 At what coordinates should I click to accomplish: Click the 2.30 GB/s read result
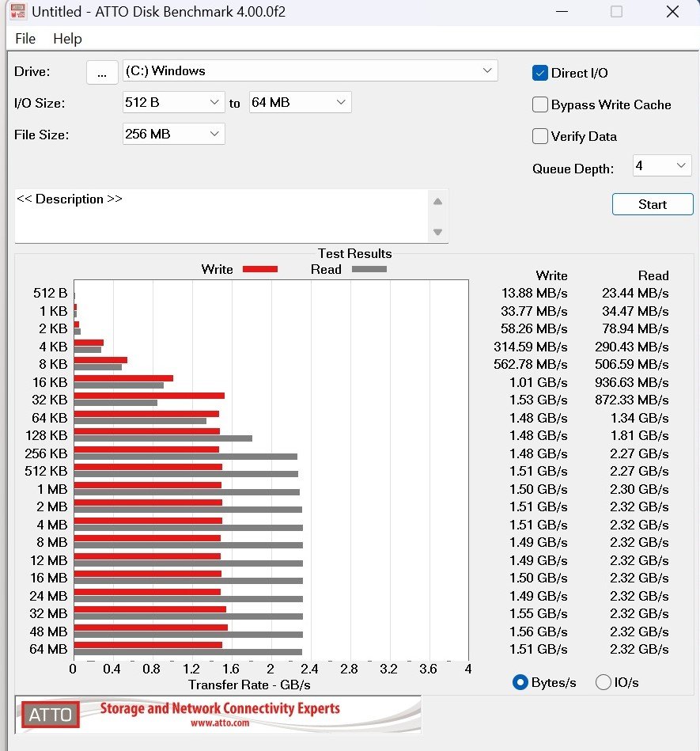pyautogui.click(x=640, y=489)
